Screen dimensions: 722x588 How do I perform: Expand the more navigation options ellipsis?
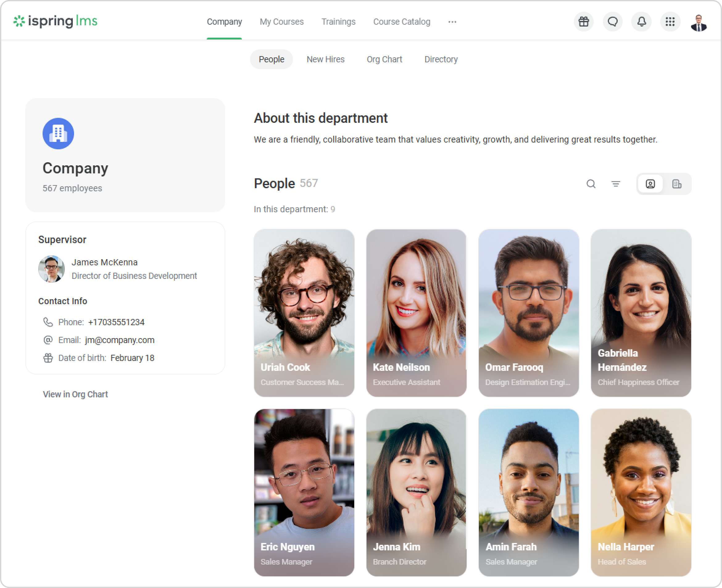coord(452,22)
